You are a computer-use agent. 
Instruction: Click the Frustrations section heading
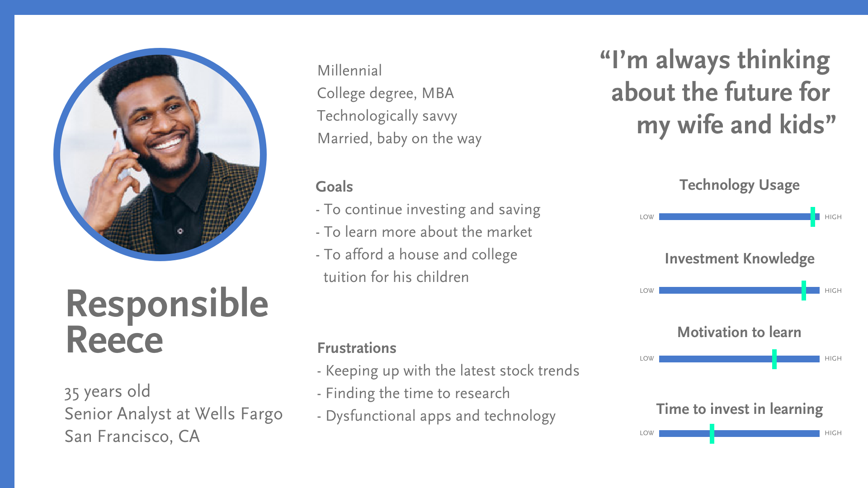pyautogui.click(x=357, y=348)
